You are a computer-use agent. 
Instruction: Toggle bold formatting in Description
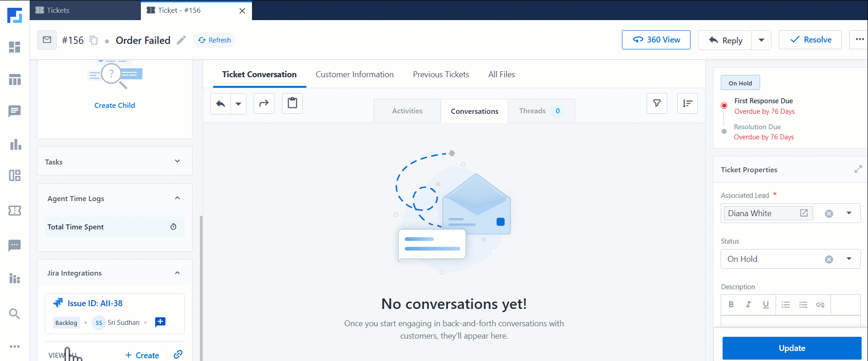731,305
